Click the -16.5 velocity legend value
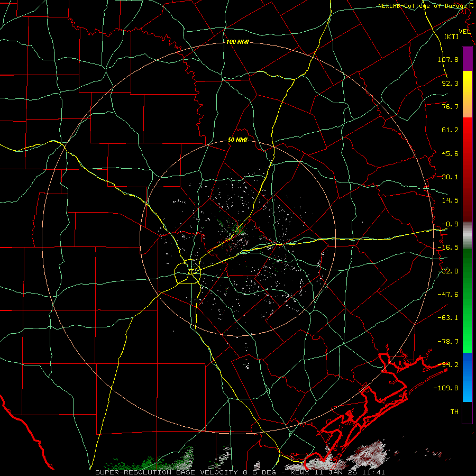 pyautogui.click(x=448, y=248)
